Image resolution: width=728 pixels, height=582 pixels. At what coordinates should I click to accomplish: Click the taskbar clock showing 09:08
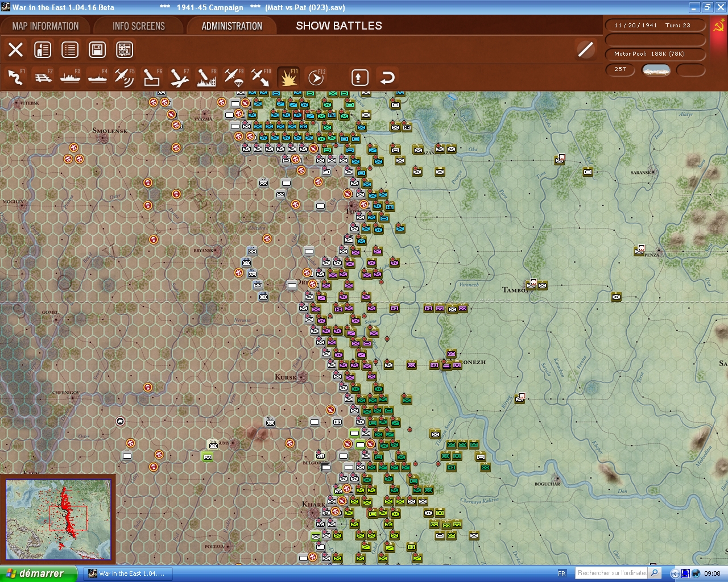click(x=712, y=574)
